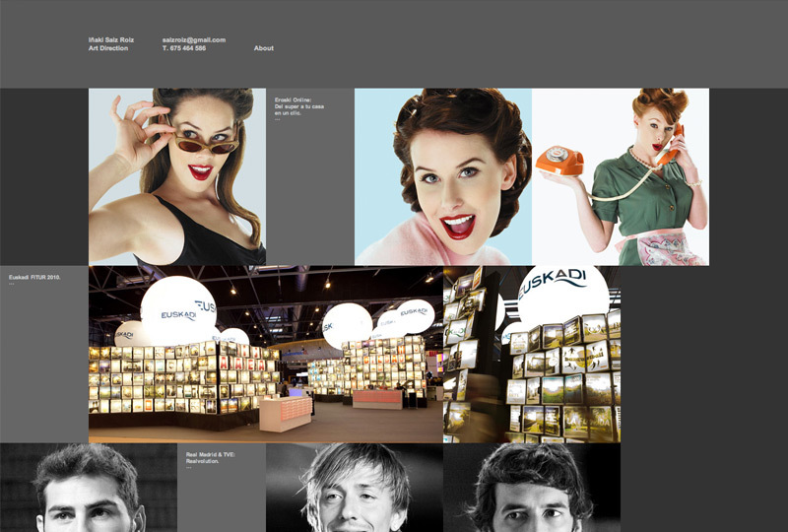View photo of woman holding orange telephone
This screenshot has width=788, height=532.
[x=621, y=177]
